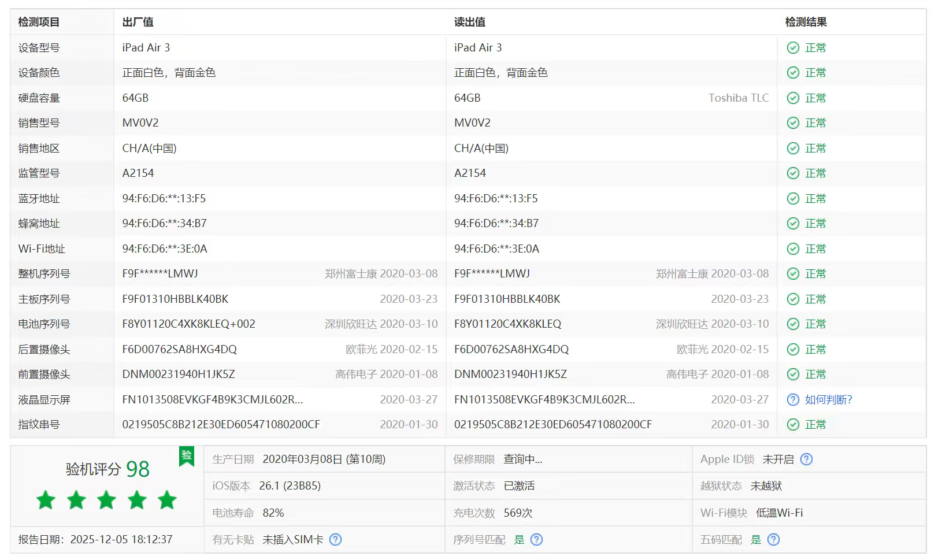This screenshot has width=931, height=560.
Task: Click the green check icon for 设备型号
Action: (x=793, y=48)
